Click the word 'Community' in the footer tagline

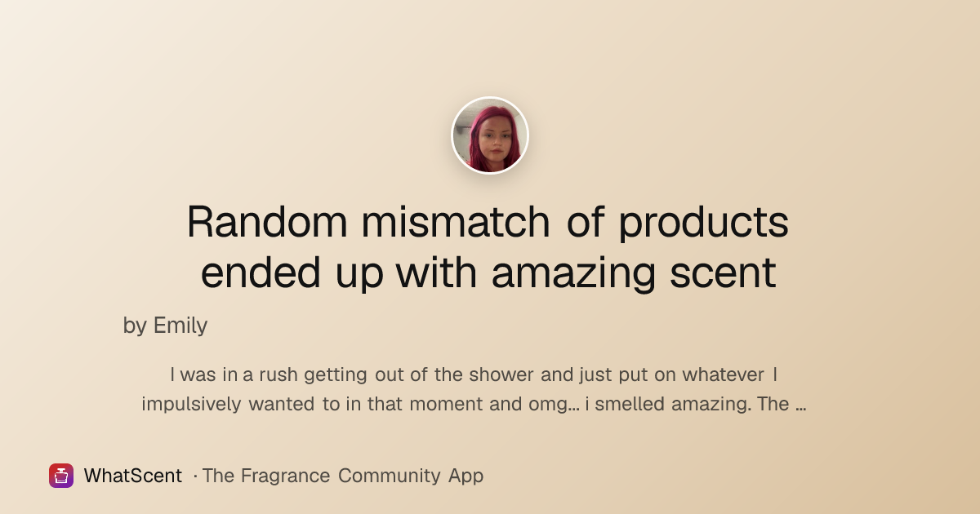click(389, 476)
